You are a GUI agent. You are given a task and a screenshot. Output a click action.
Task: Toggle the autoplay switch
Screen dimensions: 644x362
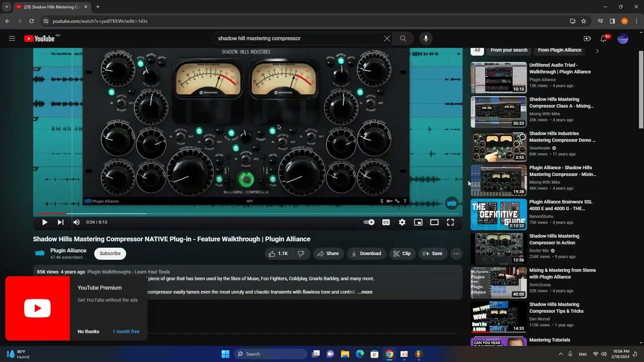coord(369,222)
